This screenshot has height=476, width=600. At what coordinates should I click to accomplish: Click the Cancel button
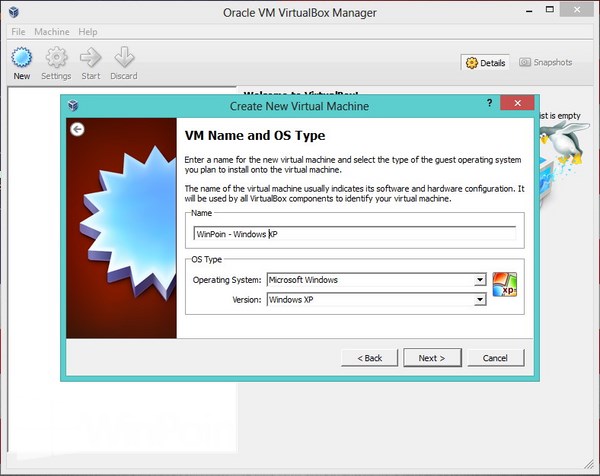(496, 358)
